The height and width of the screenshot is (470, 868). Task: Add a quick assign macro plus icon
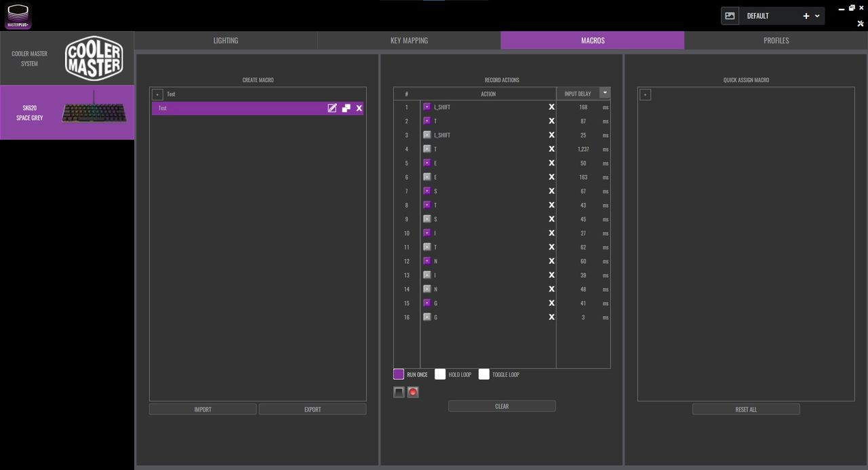(646, 94)
